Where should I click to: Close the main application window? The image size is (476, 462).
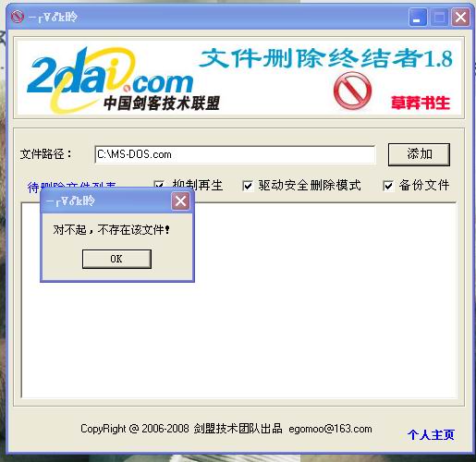pos(460,18)
